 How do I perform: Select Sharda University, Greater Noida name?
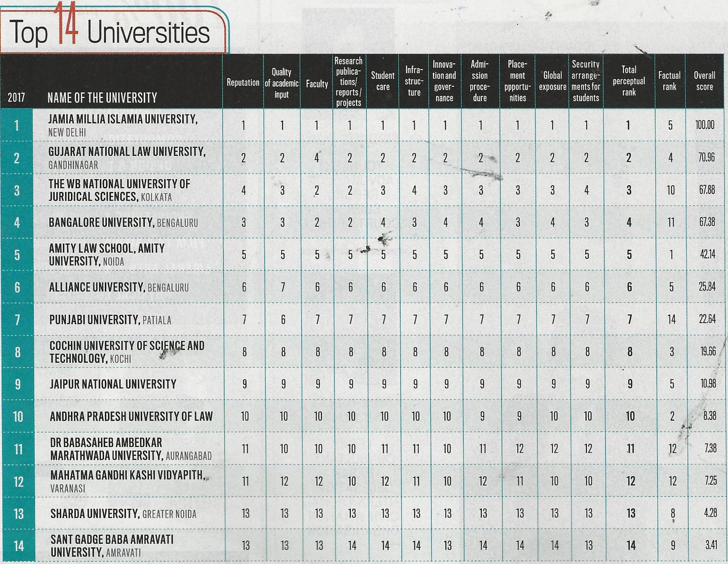[123, 514]
